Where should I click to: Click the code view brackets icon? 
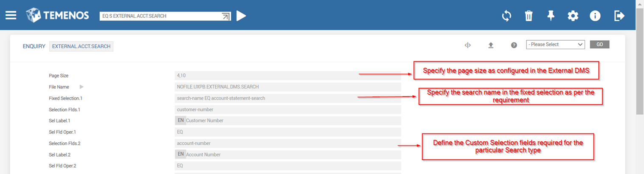point(467,45)
